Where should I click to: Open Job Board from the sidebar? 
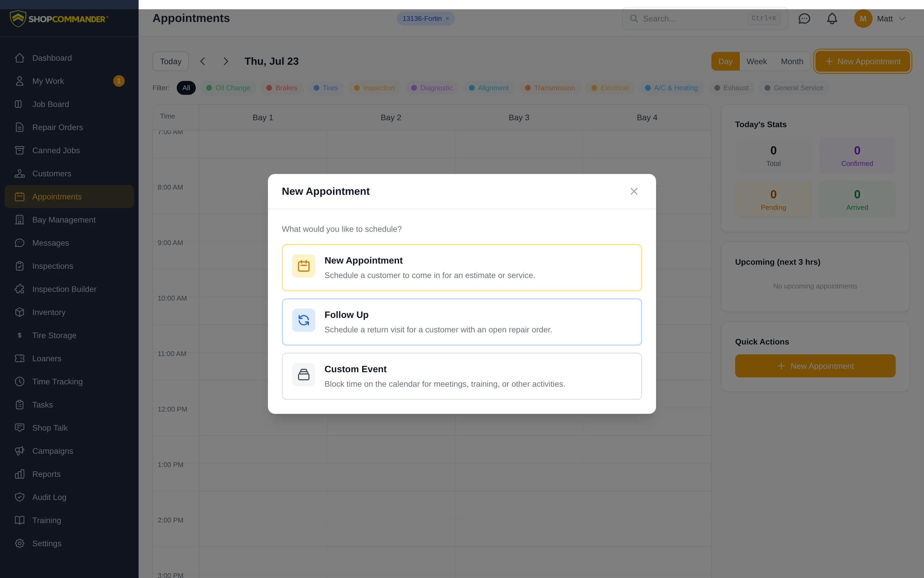point(69,104)
